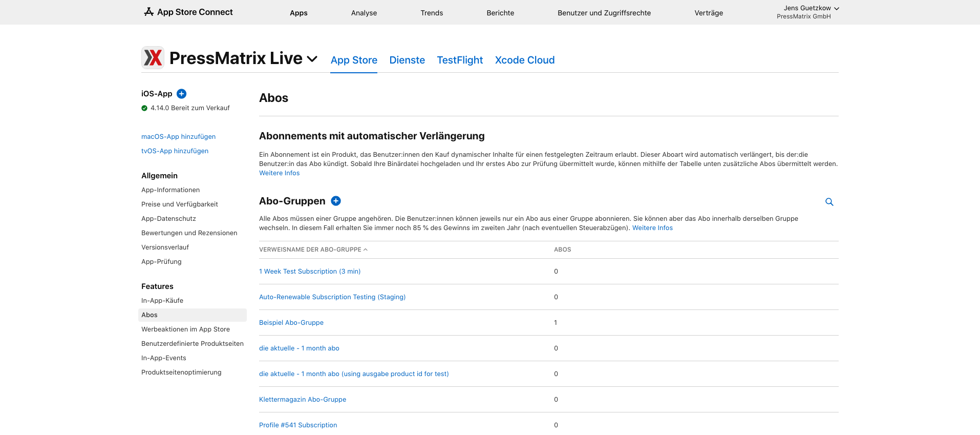
Task: Open the Jens Guetzkow account menu
Action: [811, 8]
